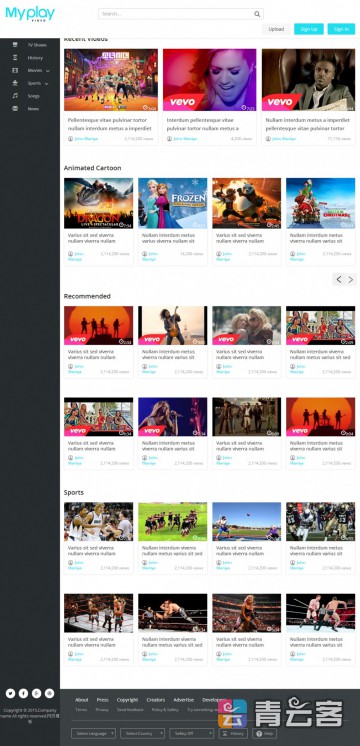Show next Animated Cartoon videos arrow
Image resolution: width=360 pixels, height=746 pixels.
pos(350,280)
